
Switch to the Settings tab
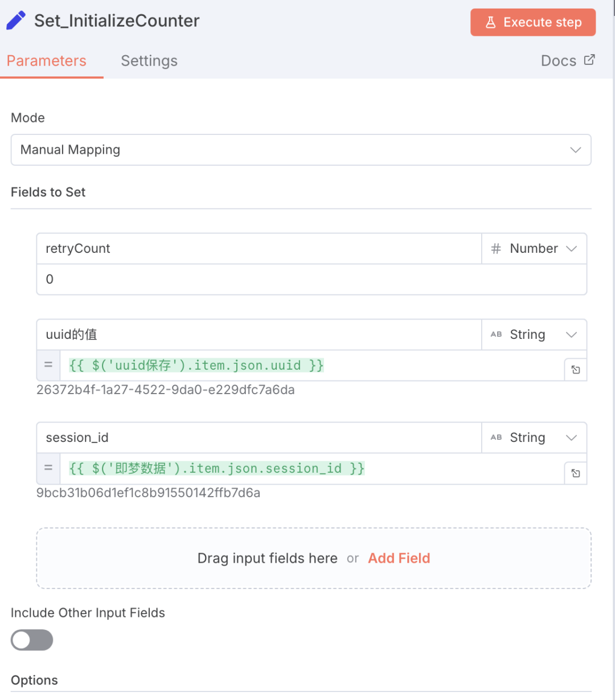click(149, 61)
